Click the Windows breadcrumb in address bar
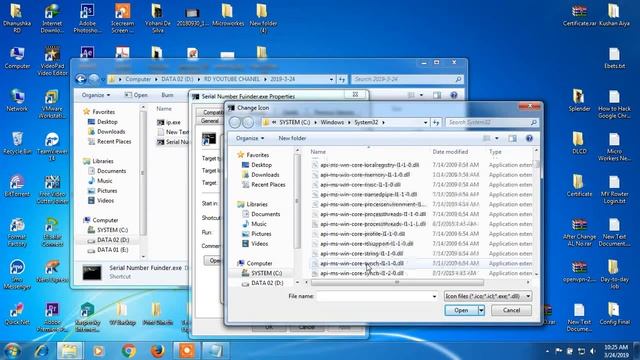Screen dimensions: 640x360 tap(332, 122)
